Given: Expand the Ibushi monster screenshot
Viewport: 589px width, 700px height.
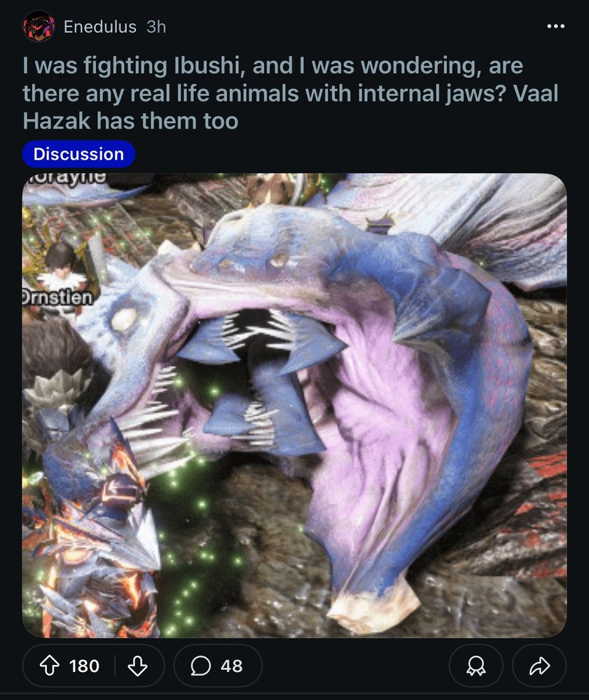Looking at the screenshot, I should coord(294,405).
